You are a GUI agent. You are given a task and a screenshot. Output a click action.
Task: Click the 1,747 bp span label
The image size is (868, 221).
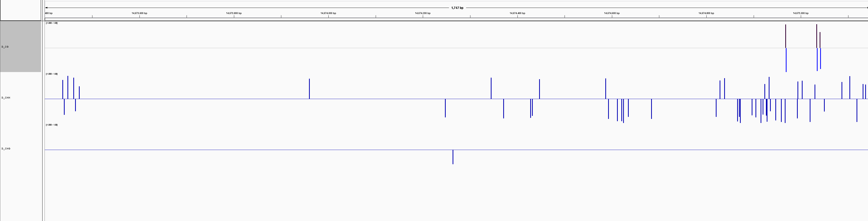click(x=457, y=8)
